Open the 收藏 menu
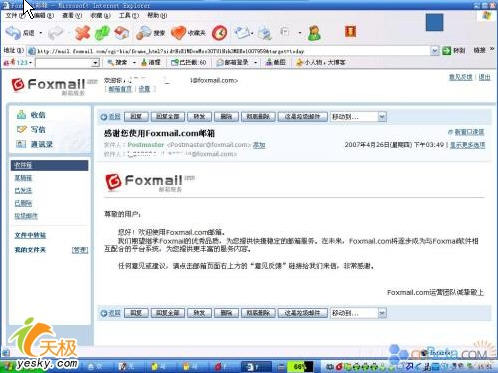 coord(100,15)
